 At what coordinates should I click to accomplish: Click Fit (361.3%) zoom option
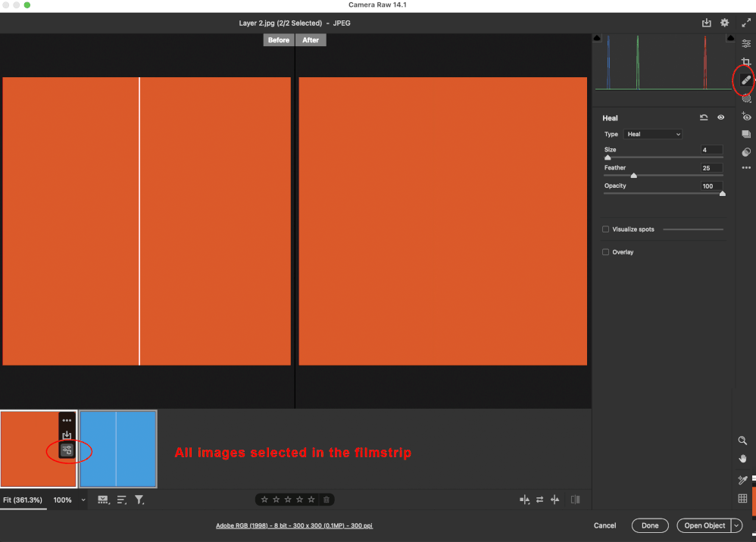[x=23, y=500]
